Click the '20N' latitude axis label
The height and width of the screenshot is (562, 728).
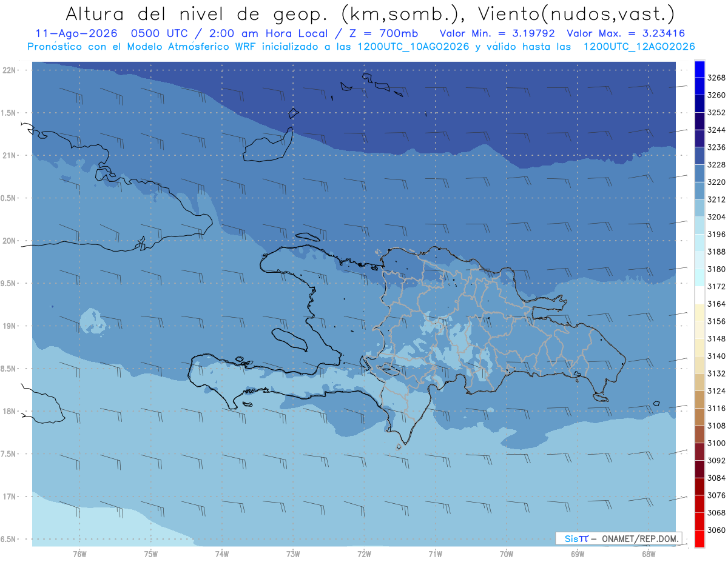tap(10, 241)
